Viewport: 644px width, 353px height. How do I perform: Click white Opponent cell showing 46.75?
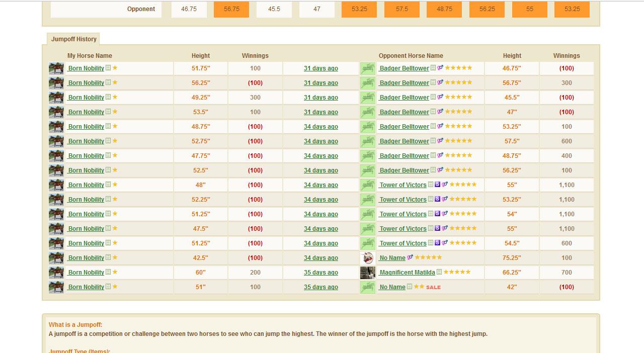(x=189, y=9)
